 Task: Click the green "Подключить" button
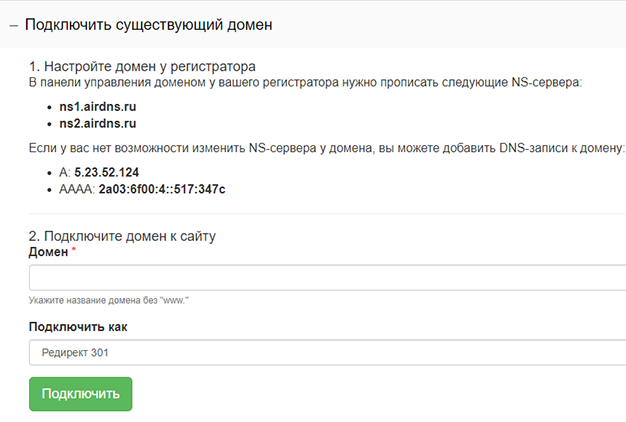(81, 394)
